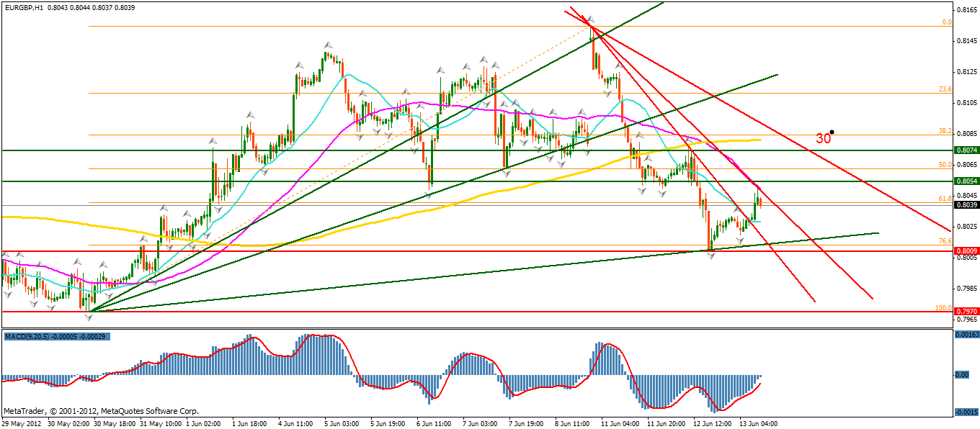Click the green 0.8074 price label
980x429 pixels.
point(965,150)
